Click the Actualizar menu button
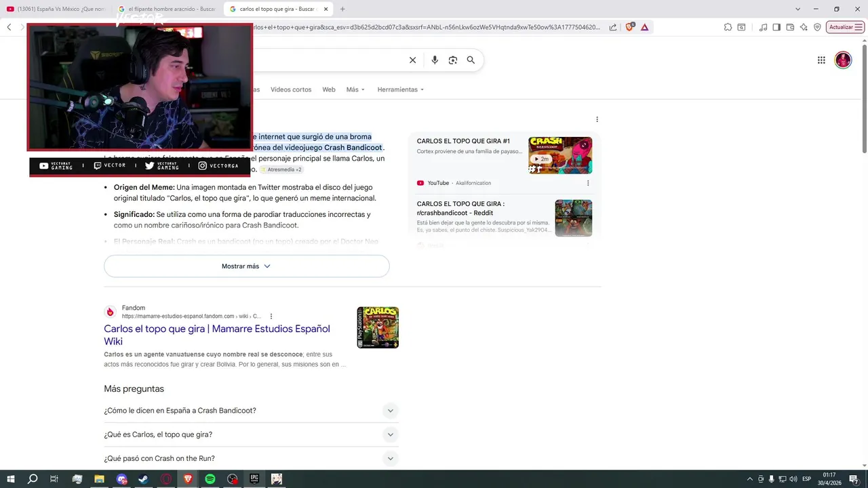Viewport: 868px width, 488px height. [x=845, y=27]
